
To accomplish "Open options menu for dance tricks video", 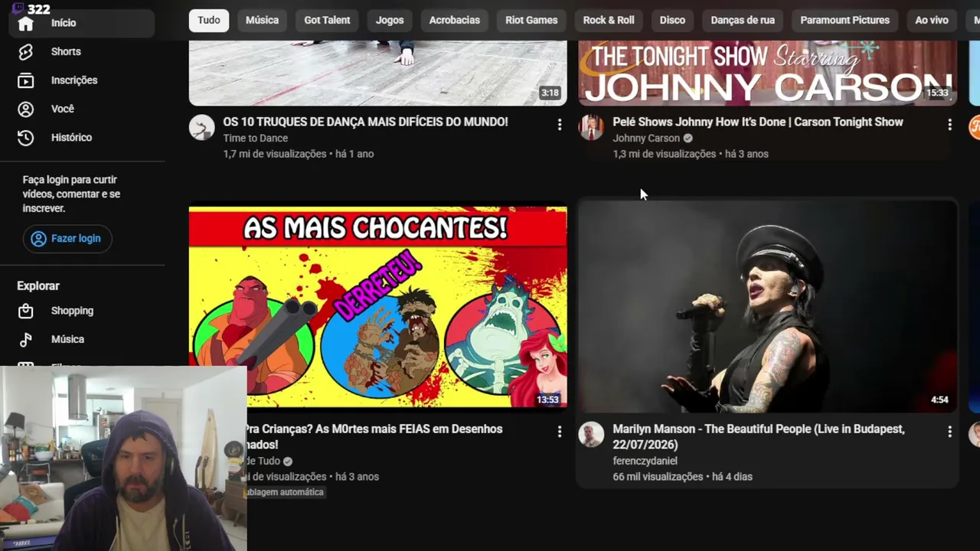I will [560, 125].
